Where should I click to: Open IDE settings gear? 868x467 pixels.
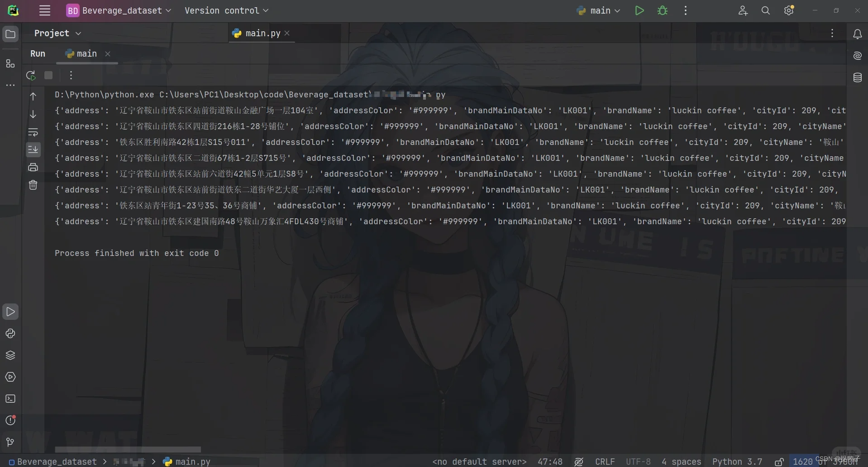pyautogui.click(x=789, y=10)
